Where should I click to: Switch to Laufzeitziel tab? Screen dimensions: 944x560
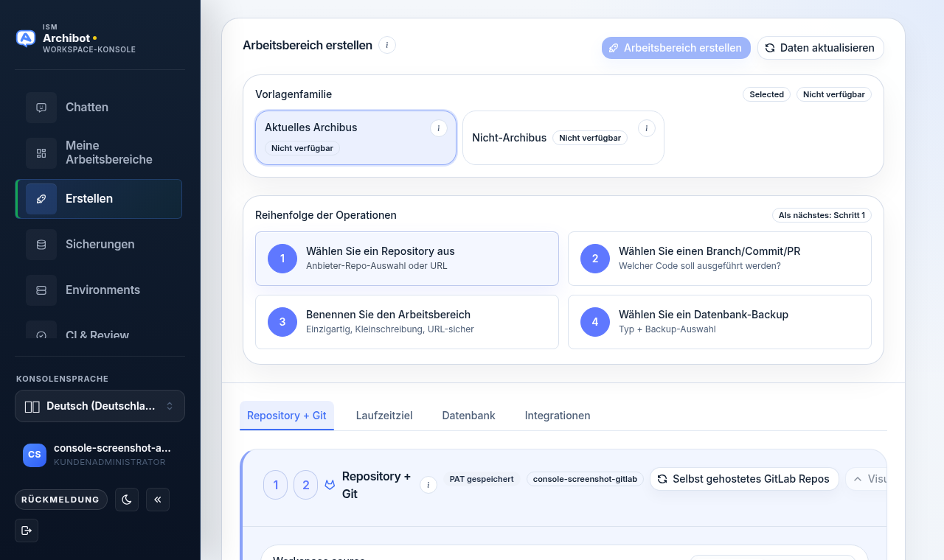384,416
